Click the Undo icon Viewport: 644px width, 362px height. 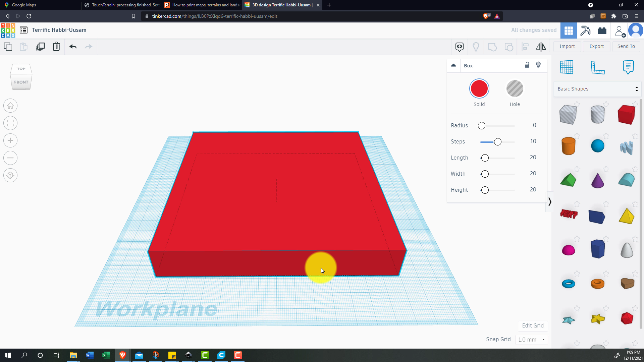click(72, 46)
